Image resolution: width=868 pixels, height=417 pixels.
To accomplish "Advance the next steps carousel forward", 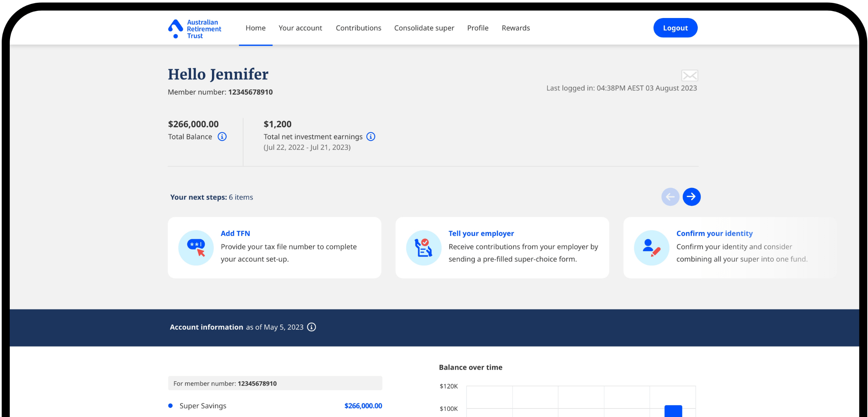I will pos(691,197).
